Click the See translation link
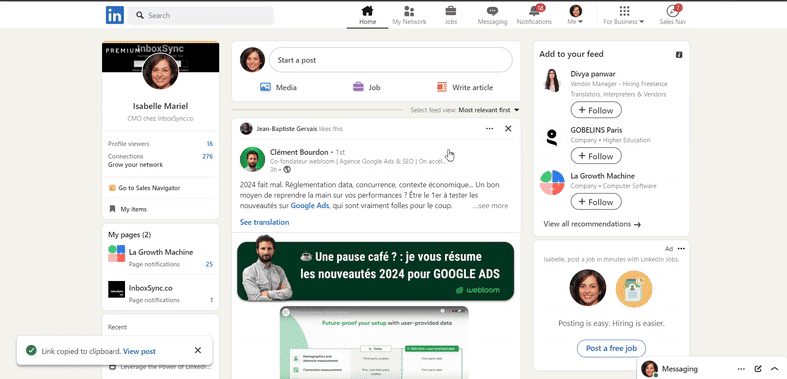Screen dimensions: 787x379 [x=265, y=222]
